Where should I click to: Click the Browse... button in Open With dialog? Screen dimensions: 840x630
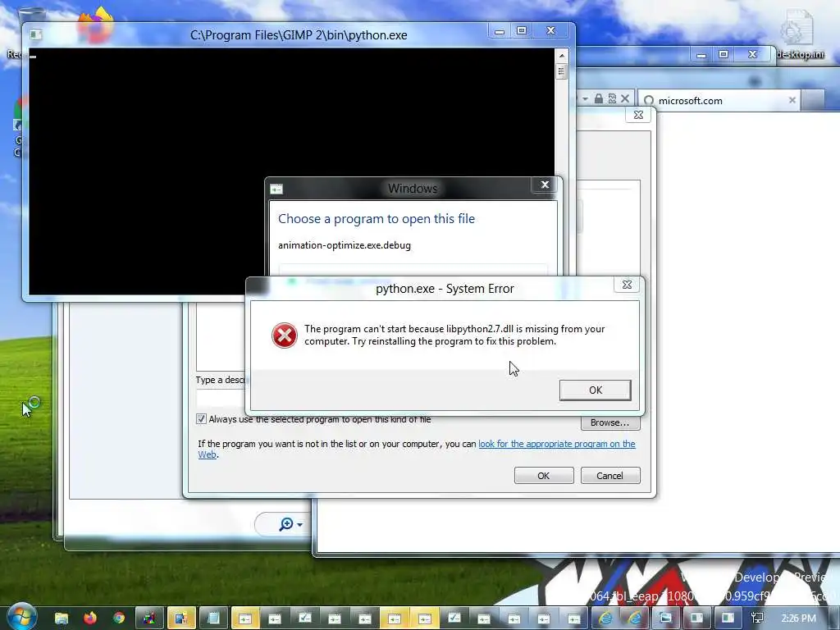click(x=610, y=422)
